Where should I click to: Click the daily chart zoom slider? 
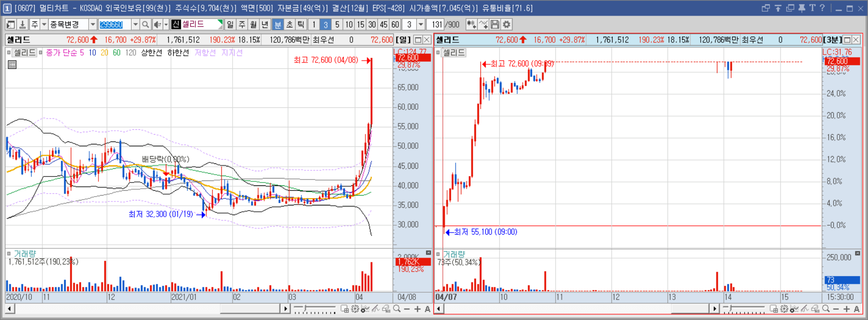click(315, 309)
